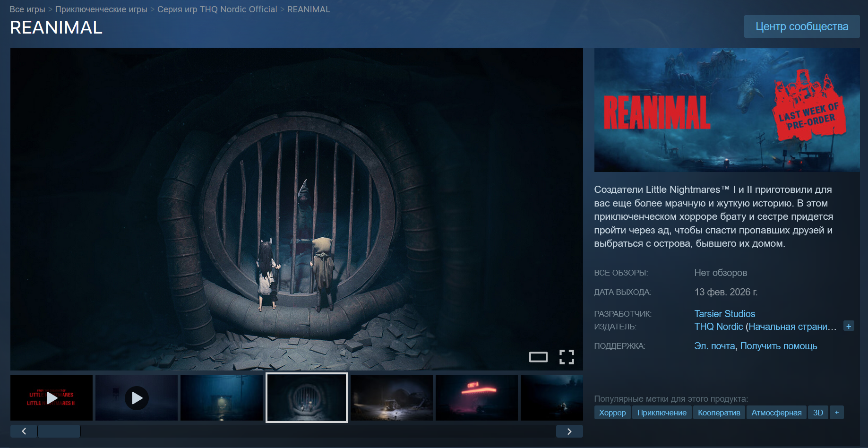Select the highlighted sewer grate thumbnail
Image resolution: width=868 pixels, height=448 pixels.
307,398
